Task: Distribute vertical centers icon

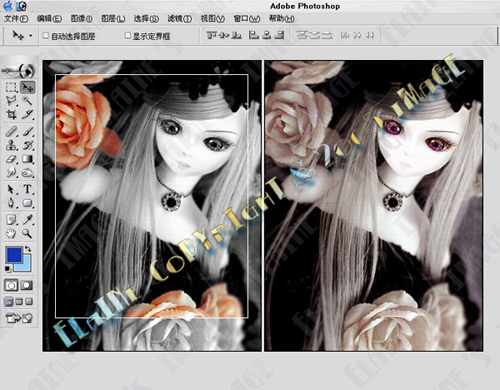Action: 314,35
